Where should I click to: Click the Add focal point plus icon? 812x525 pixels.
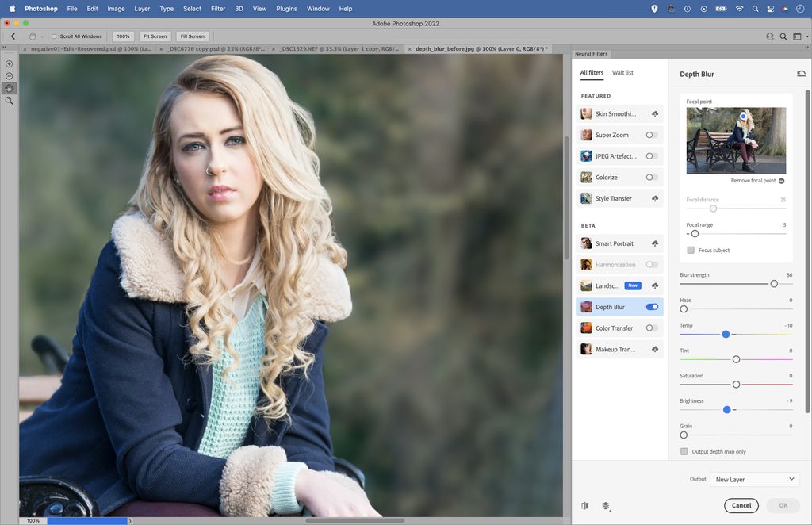(9, 63)
